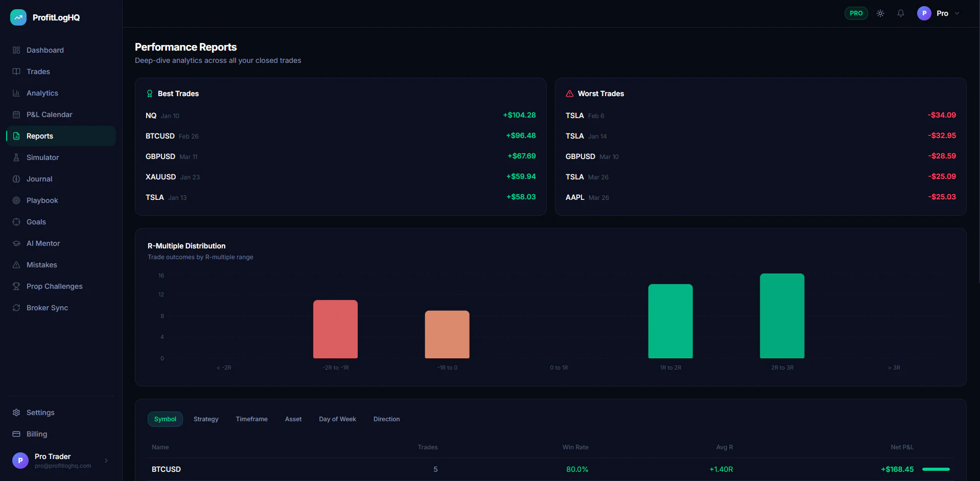Open Mistakes via its warning triangle icon
Viewport: 980px width, 481px height.
point(16,265)
